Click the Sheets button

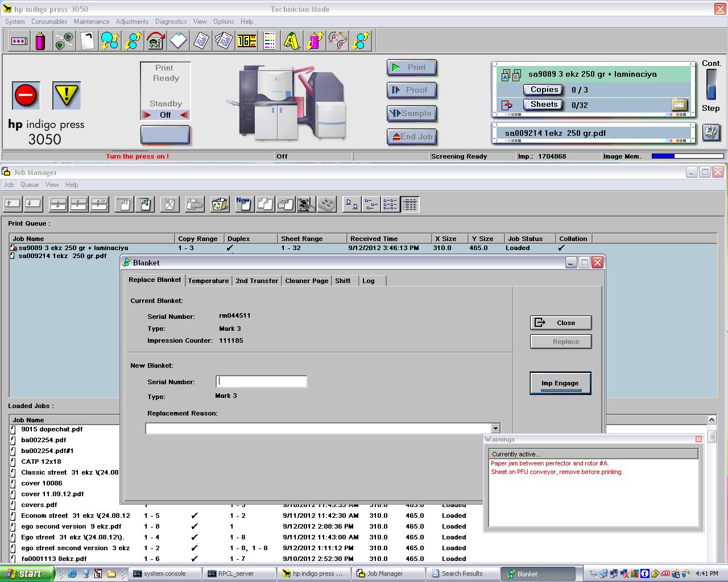[x=544, y=105]
